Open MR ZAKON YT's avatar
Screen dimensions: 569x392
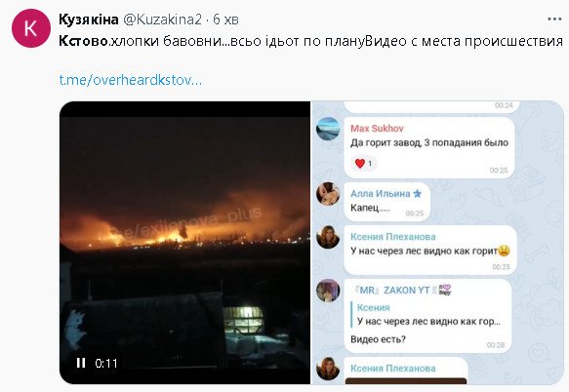328,291
